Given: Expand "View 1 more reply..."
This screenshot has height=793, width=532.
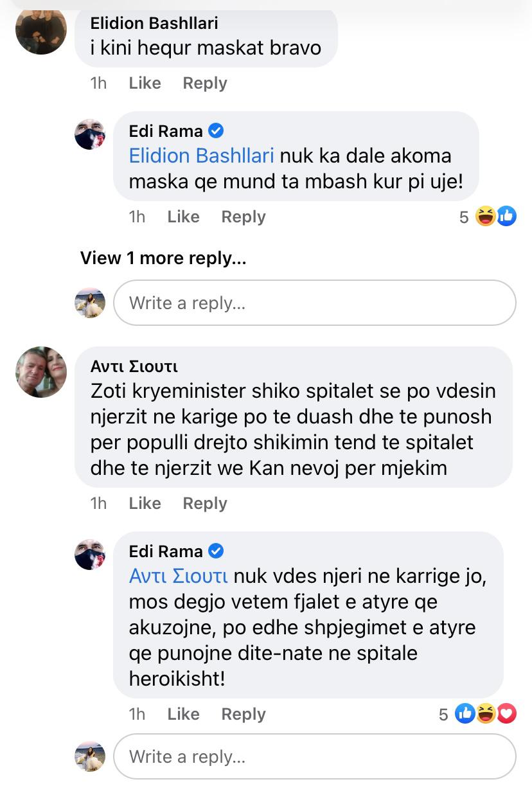Looking at the screenshot, I should click(x=163, y=258).
